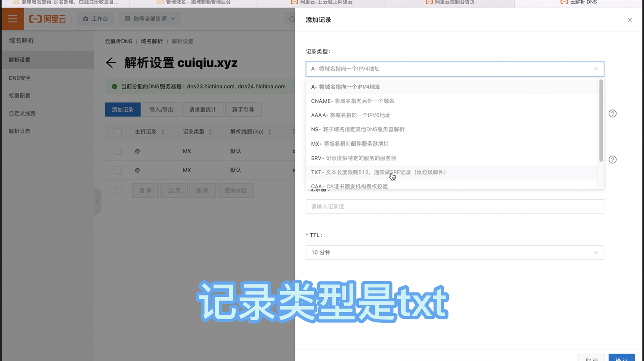The image size is (644, 361).
Task: Click the 域名解析 sidebar heading
Action: coord(21,41)
